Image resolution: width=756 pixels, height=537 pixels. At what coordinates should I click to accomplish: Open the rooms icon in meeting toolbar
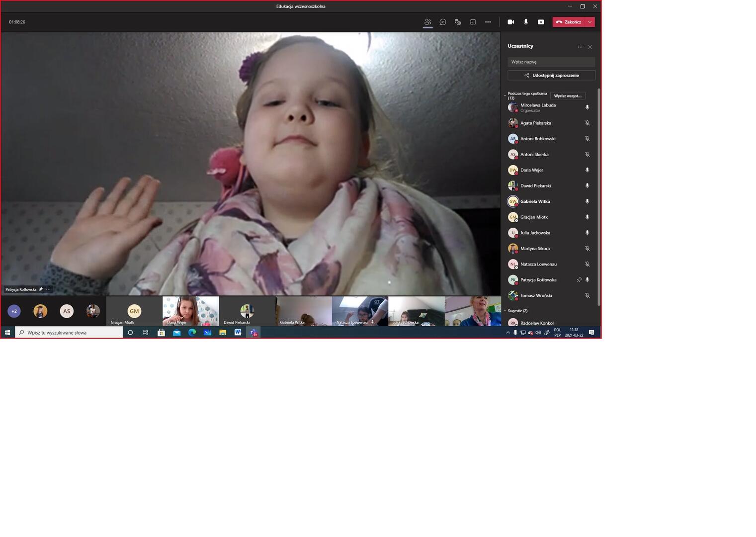pyautogui.click(x=473, y=22)
